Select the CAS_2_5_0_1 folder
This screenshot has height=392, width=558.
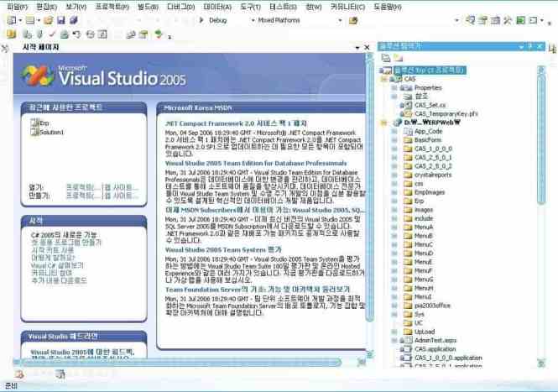(433, 157)
